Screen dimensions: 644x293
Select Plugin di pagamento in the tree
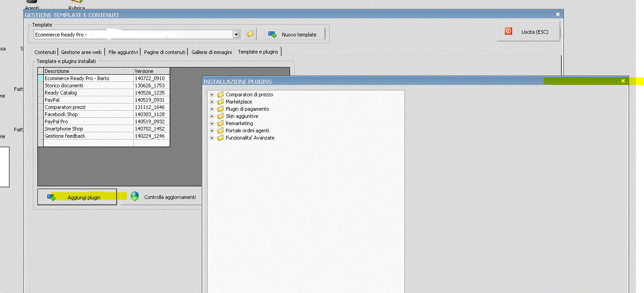pyautogui.click(x=247, y=109)
